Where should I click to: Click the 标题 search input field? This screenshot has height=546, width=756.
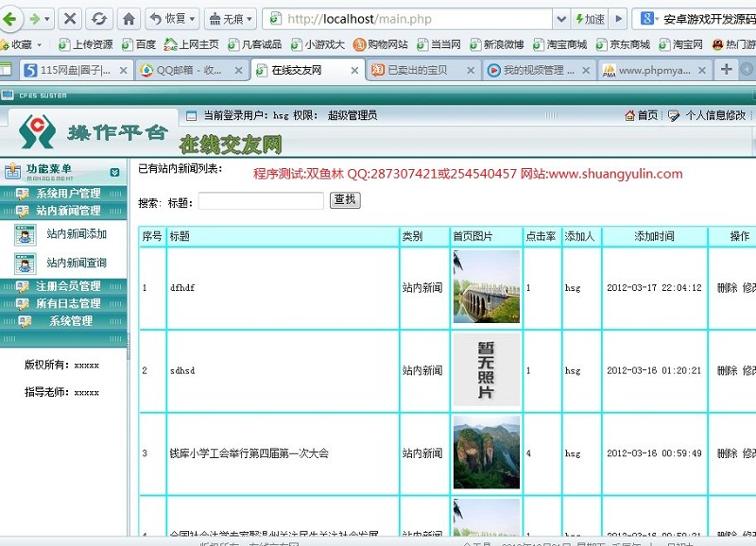coord(261,201)
